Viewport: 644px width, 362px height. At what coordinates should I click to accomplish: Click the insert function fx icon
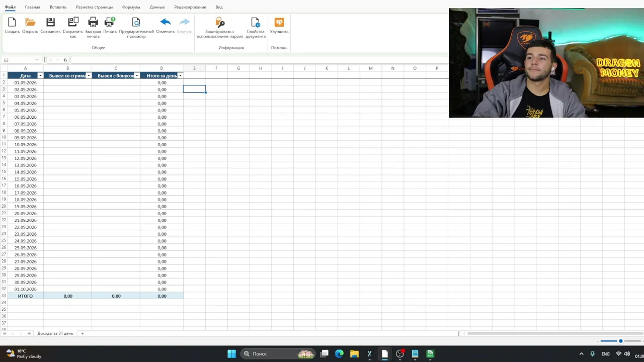65,60
